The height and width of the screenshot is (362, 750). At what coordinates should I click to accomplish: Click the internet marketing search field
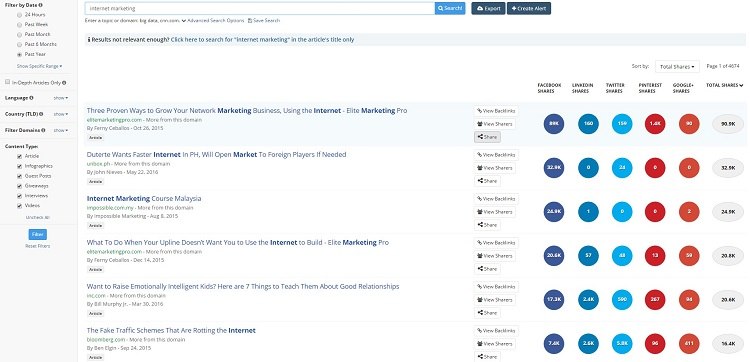click(260, 9)
